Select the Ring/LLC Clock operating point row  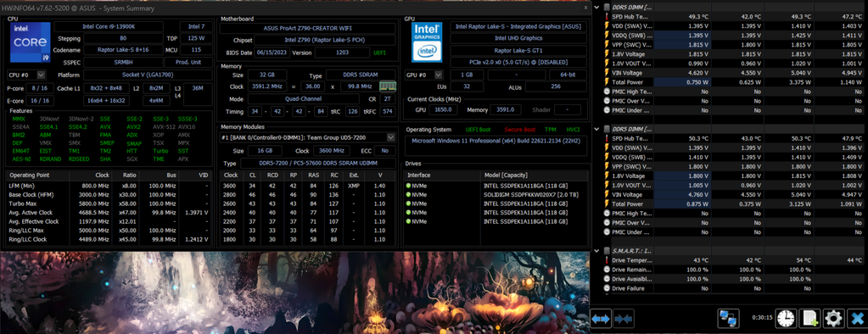pyautogui.click(x=109, y=239)
